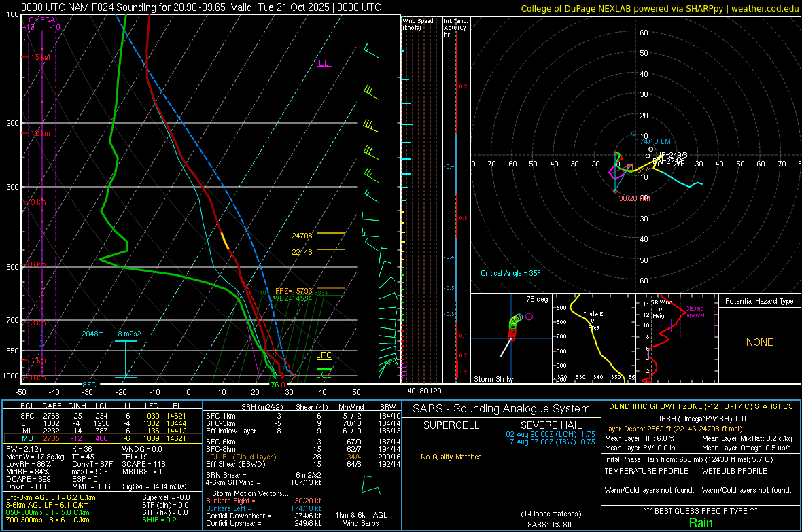The width and height of the screenshot is (802, 532).
Task: Click the SigSvr = 3434 m3/s3 value
Action: point(156,487)
